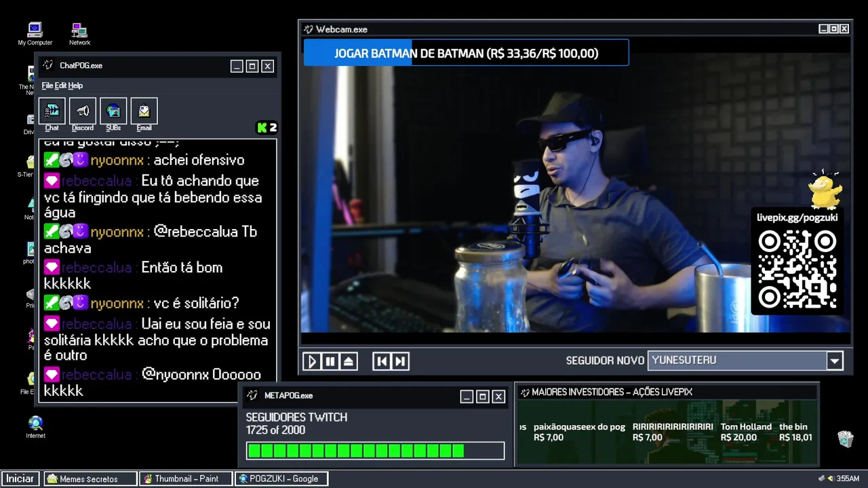The image size is (868, 488).
Task: Click the Seguidores Twitch green progress bar
Action: coord(375,451)
